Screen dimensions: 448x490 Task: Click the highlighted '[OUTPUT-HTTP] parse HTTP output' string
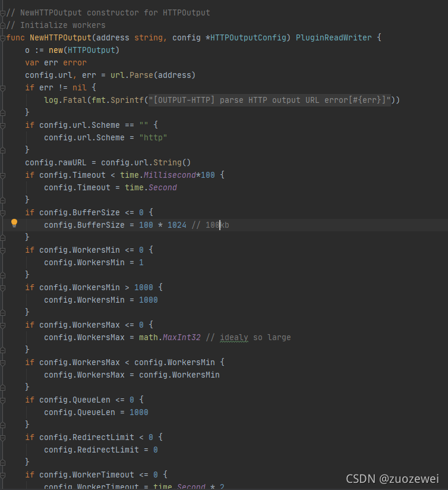tap(269, 100)
